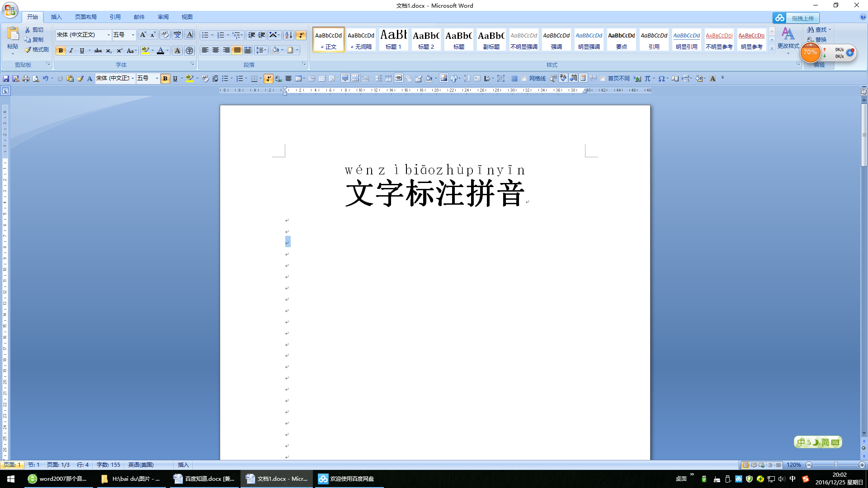The width and height of the screenshot is (868, 488).
Task: Check the 首页不同 checkbox
Action: [x=603, y=79]
